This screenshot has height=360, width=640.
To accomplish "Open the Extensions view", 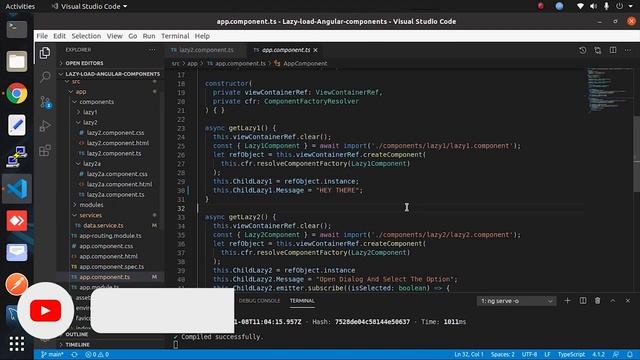I will tap(45, 150).
